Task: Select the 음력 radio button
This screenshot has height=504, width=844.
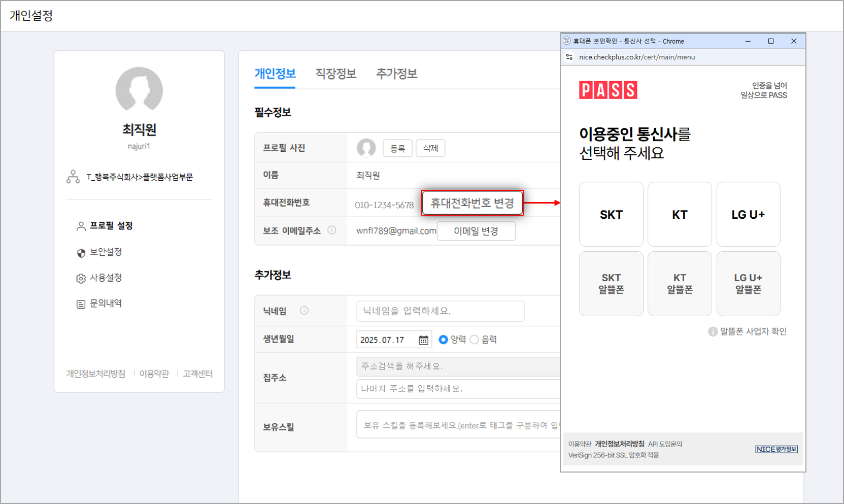Action: click(x=475, y=340)
